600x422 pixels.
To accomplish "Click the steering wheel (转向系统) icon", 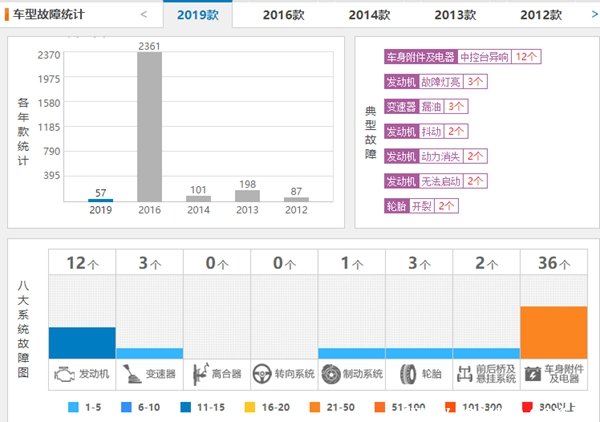I will (x=263, y=375).
